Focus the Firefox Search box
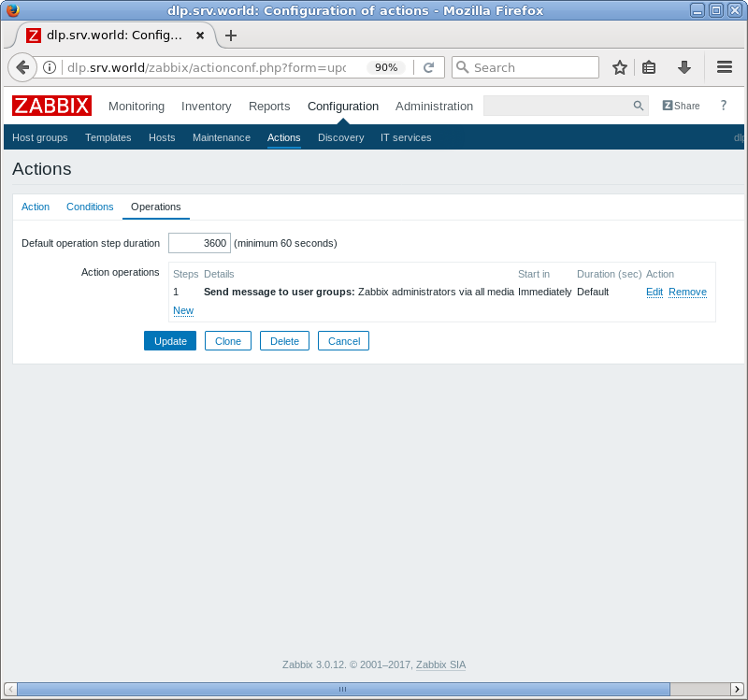This screenshot has width=748, height=700. (525, 67)
